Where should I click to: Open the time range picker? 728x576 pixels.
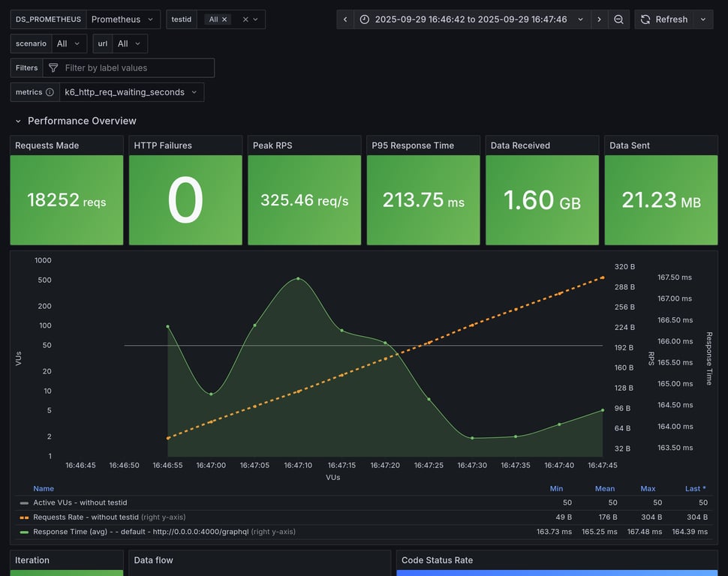coord(472,19)
